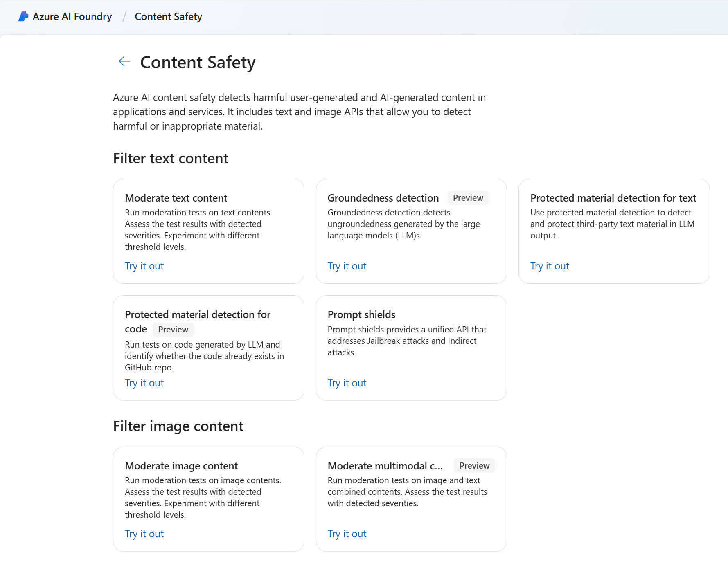Try out Protected material detection for text
The height and width of the screenshot is (561, 728).
pyautogui.click(x=550, y=266)
